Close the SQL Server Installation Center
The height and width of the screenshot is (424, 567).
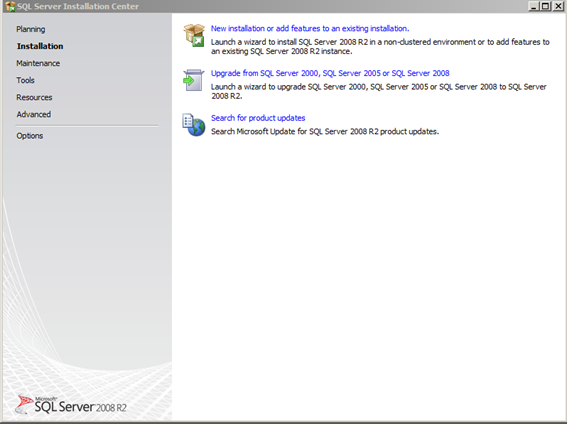[558, 6]
